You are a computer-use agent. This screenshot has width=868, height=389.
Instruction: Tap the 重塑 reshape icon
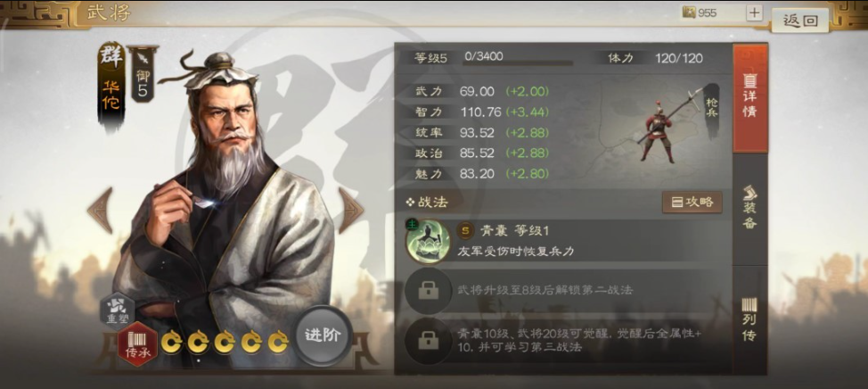tap(118, 310)
